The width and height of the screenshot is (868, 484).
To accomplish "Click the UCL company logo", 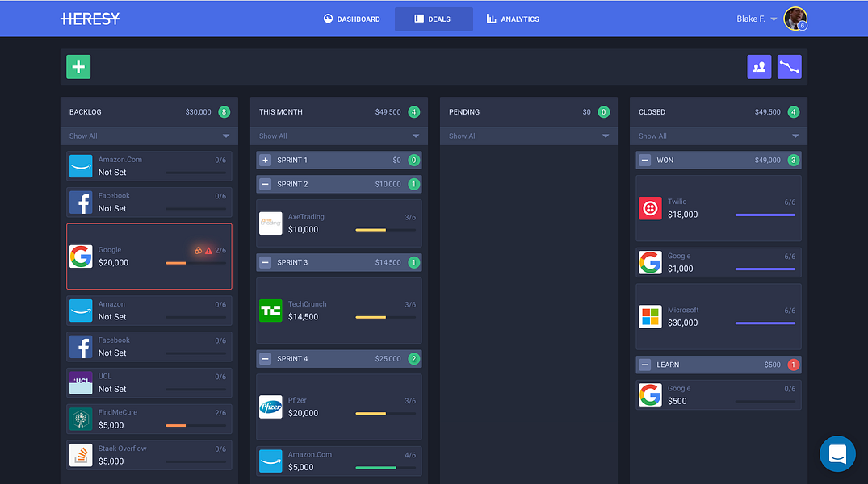I will point(81,383).
